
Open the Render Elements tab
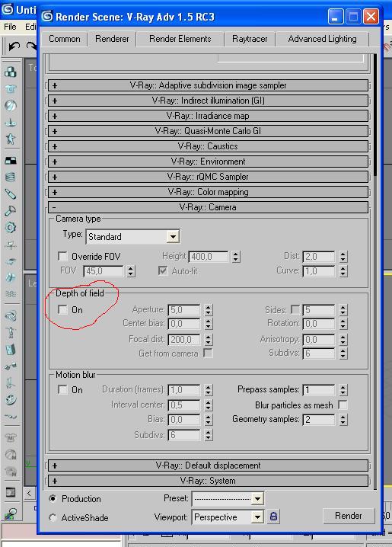click(x=180, y=39)
